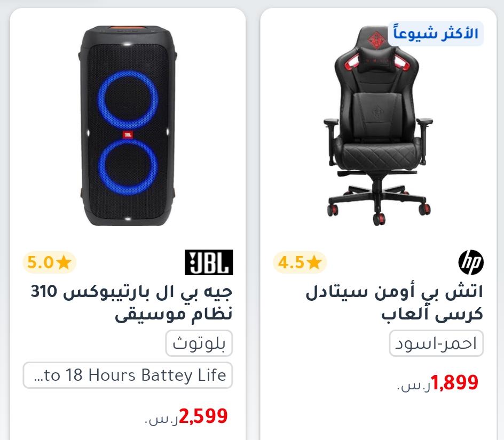Select the بلوتوث feature tag
Viewport: 504px width, 440px height.
coord(199,343)
